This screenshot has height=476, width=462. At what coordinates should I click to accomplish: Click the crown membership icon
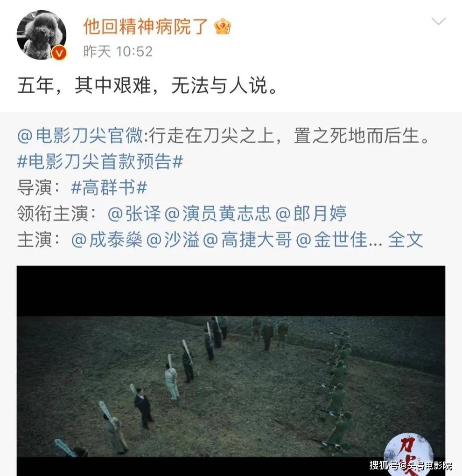223,27
